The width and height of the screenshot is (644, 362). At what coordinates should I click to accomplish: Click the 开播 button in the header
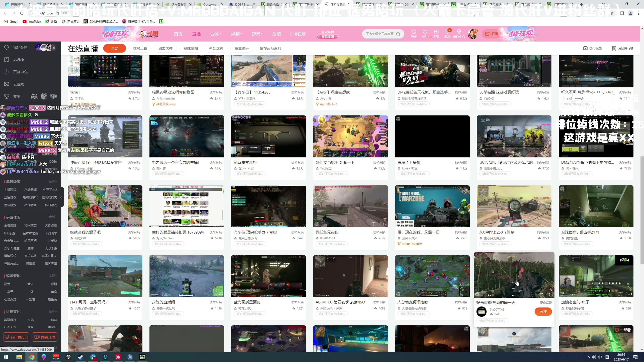coord(492,34)
